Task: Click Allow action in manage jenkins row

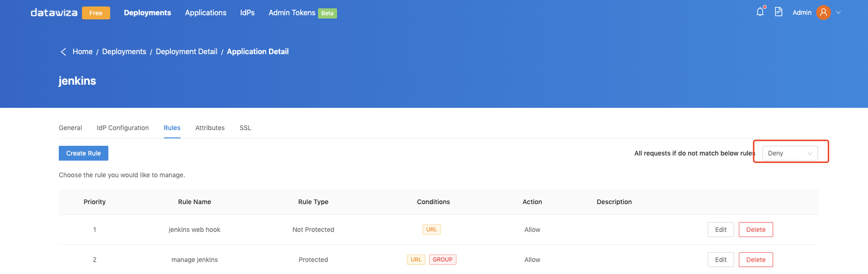Action: [x=532, y=259]
